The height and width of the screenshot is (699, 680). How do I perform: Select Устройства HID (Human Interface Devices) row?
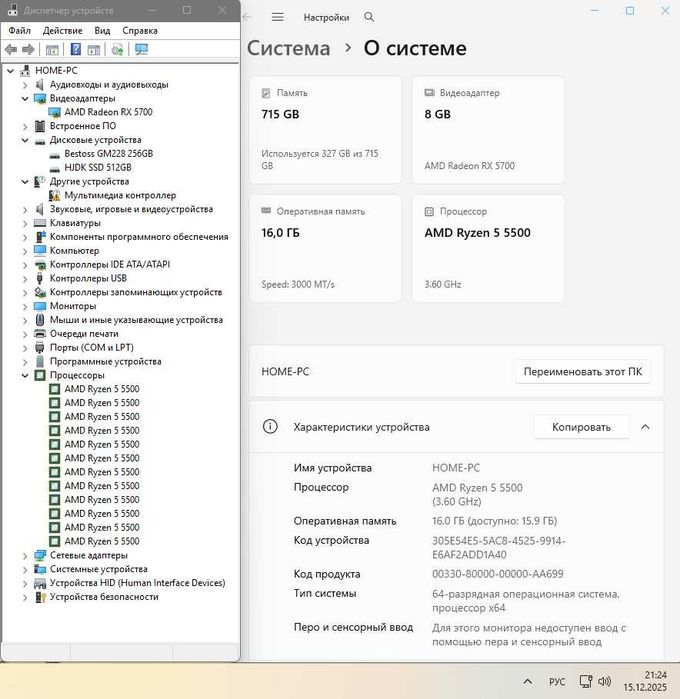point(137,583)
